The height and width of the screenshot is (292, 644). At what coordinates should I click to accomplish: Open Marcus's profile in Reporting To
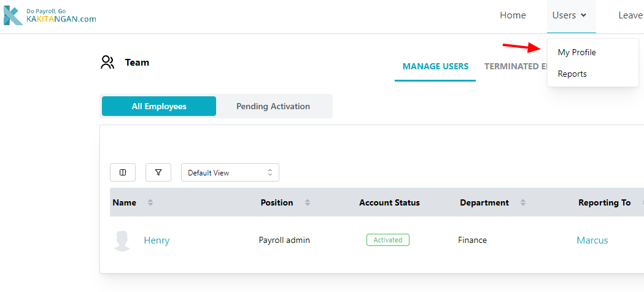click(592, 240)
